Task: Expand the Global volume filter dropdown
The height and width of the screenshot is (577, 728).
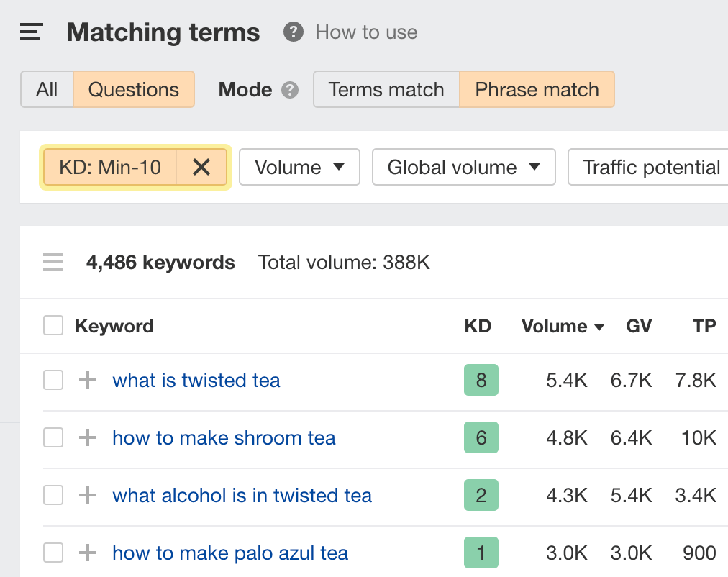Action: coord(463,168)
